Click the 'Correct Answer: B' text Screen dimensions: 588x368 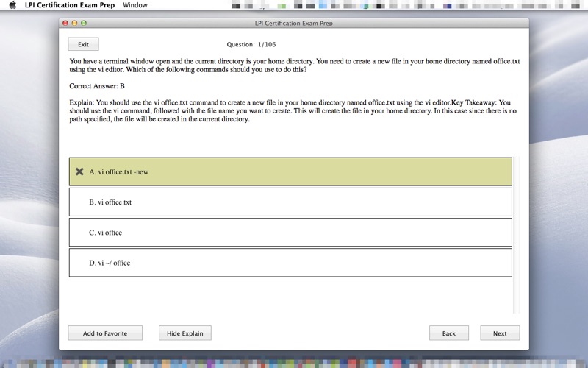click(97, 86)
